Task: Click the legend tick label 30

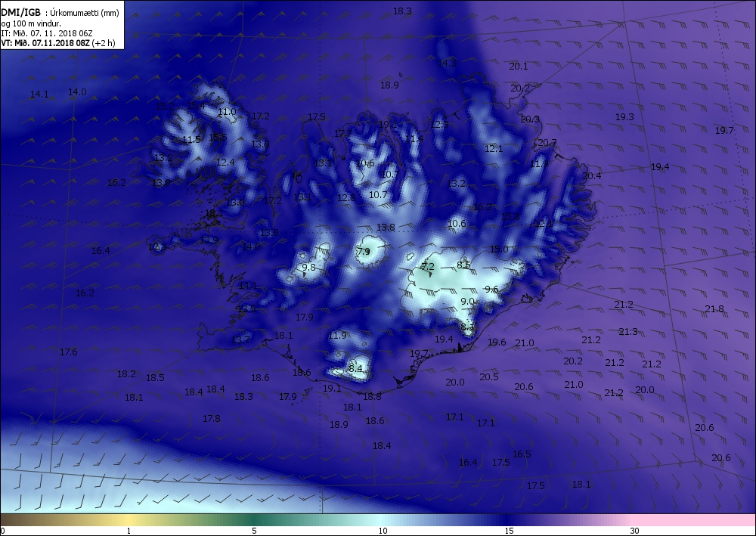Action: pyautogui.click(x=634, y=531)
